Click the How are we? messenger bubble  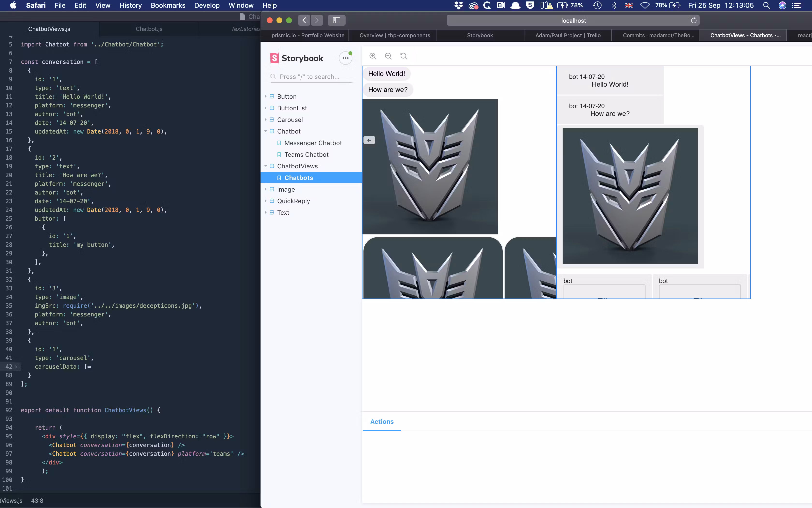[388, 90]
